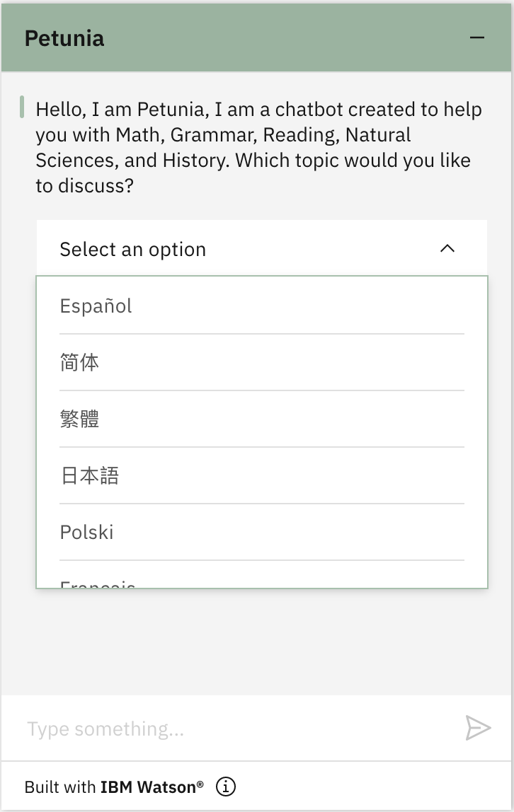Click the green accent bar beside greeting
This screenshot has height=812, width=514.
[x=22, y=107]
